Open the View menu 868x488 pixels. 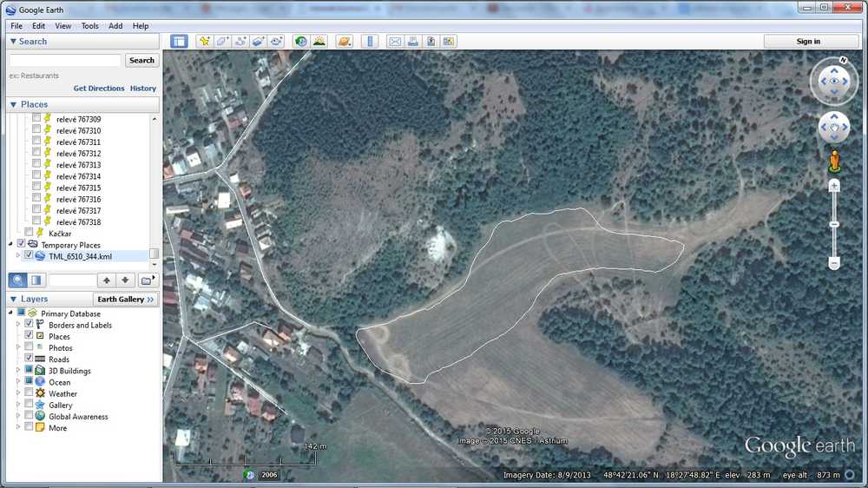[x=63, y=26]
